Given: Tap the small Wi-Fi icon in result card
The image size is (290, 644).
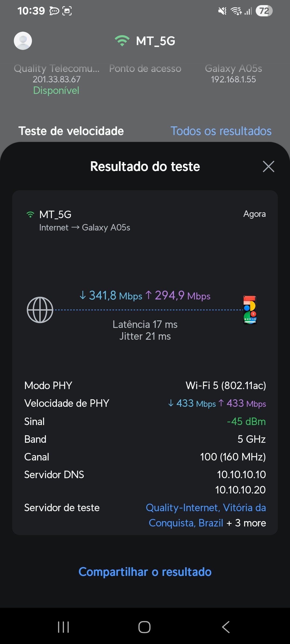Looking at the screenshot, I should (x=30, y=214).
